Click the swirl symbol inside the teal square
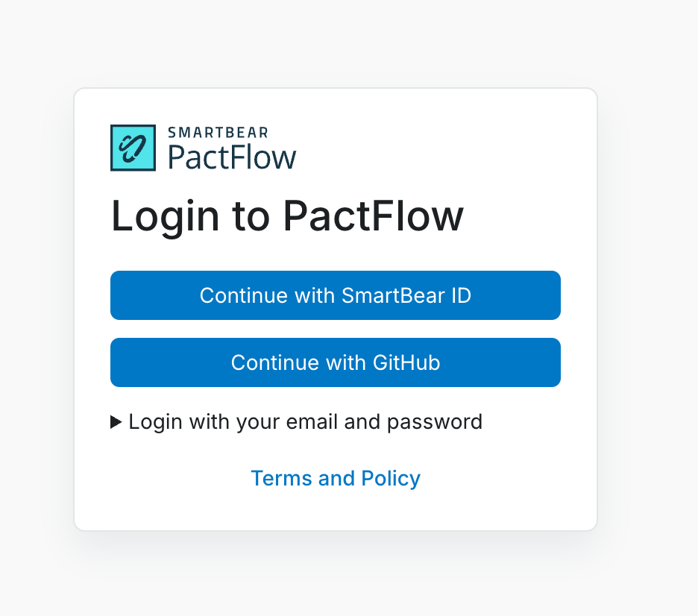This screenshot has height=616, width=698. [x=133, y=148]
